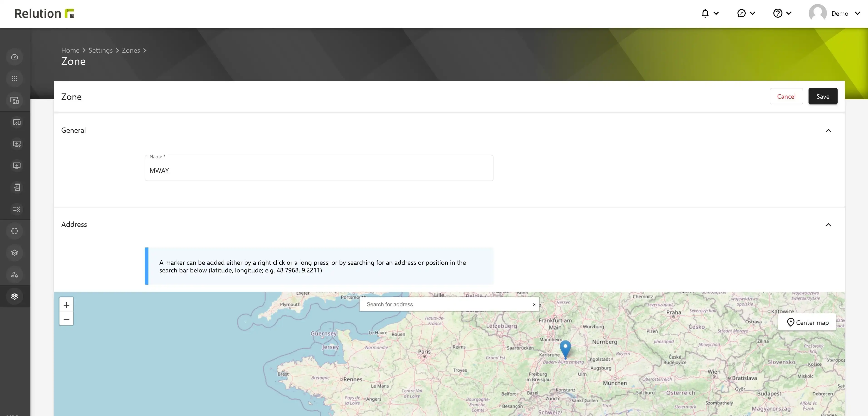Click the München label on the map
868x416 pixels.
pos(615,383)
